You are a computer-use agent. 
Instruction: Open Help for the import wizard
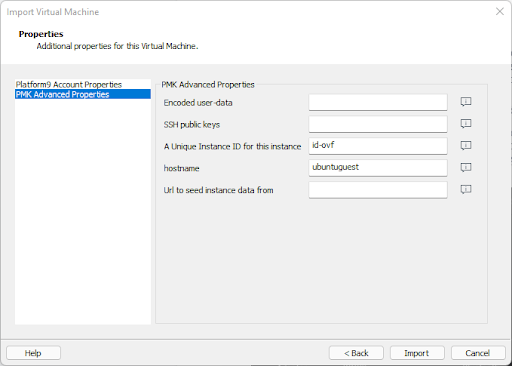pos(33,353)
